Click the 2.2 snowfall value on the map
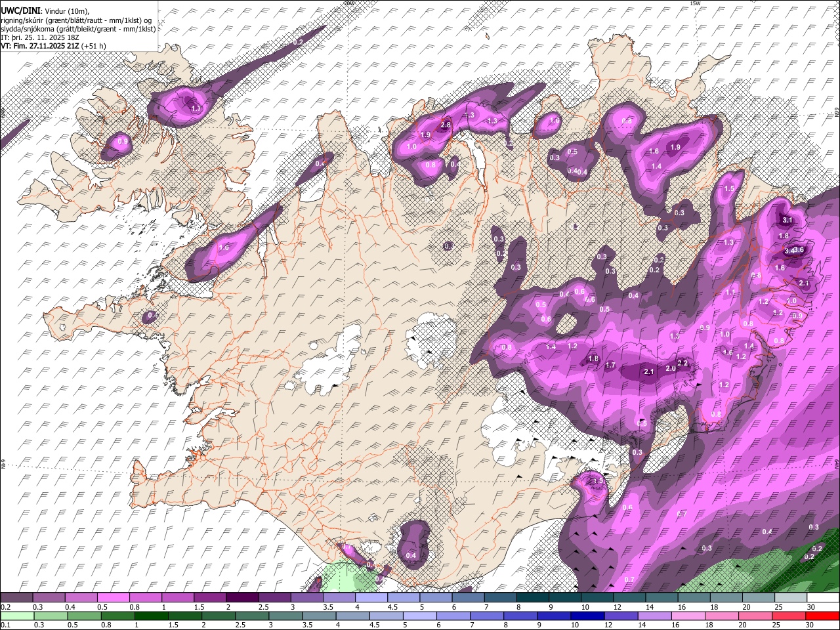 [682, 363]
